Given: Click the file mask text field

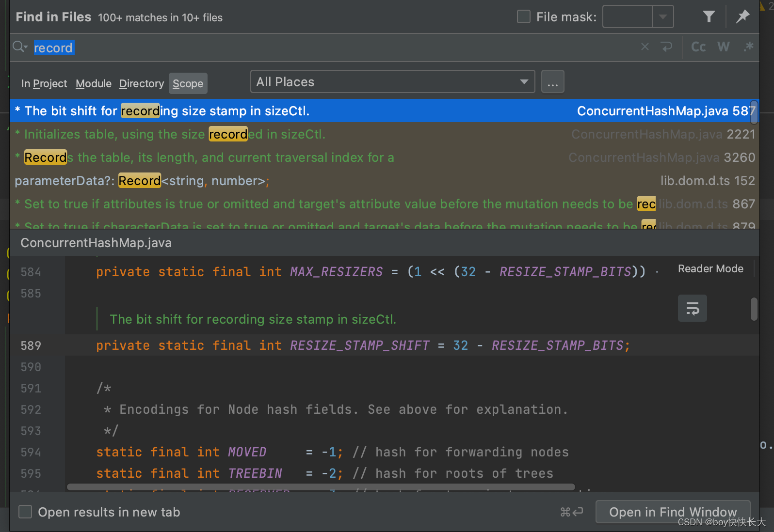Looking at the screenshot, I should (628, 17).
